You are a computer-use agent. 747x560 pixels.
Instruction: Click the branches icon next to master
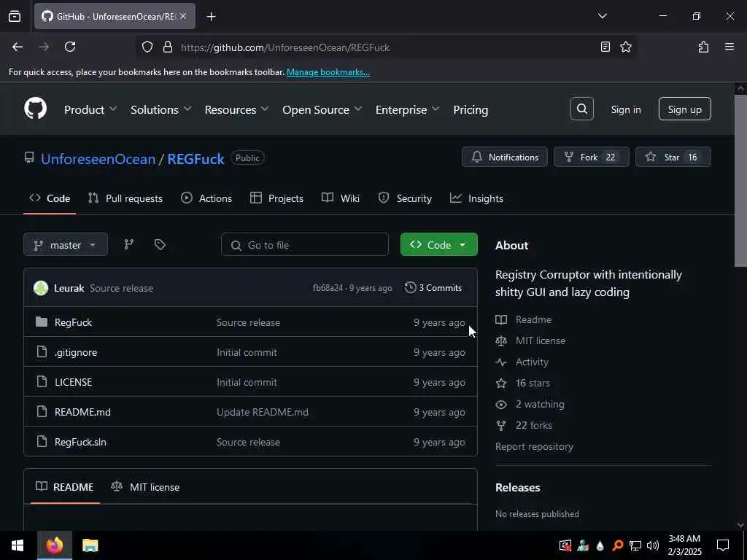point(128,245)
